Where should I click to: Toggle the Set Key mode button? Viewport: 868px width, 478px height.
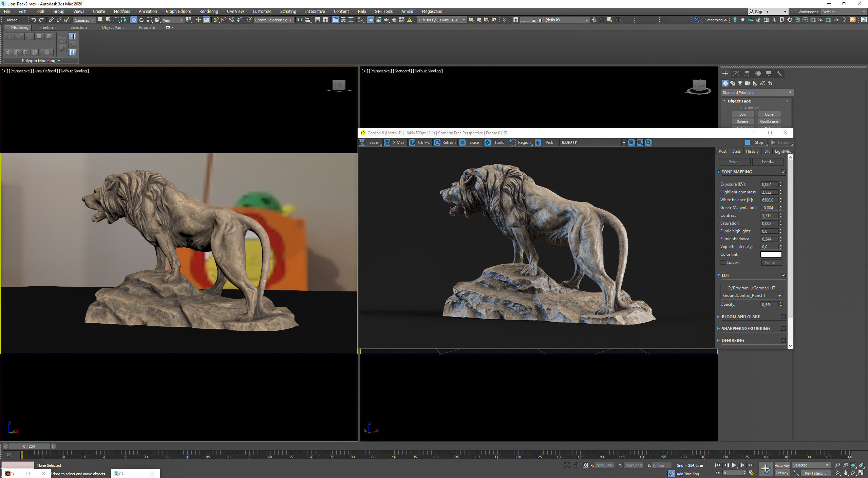pyautogui.click(x=782, y=473)
